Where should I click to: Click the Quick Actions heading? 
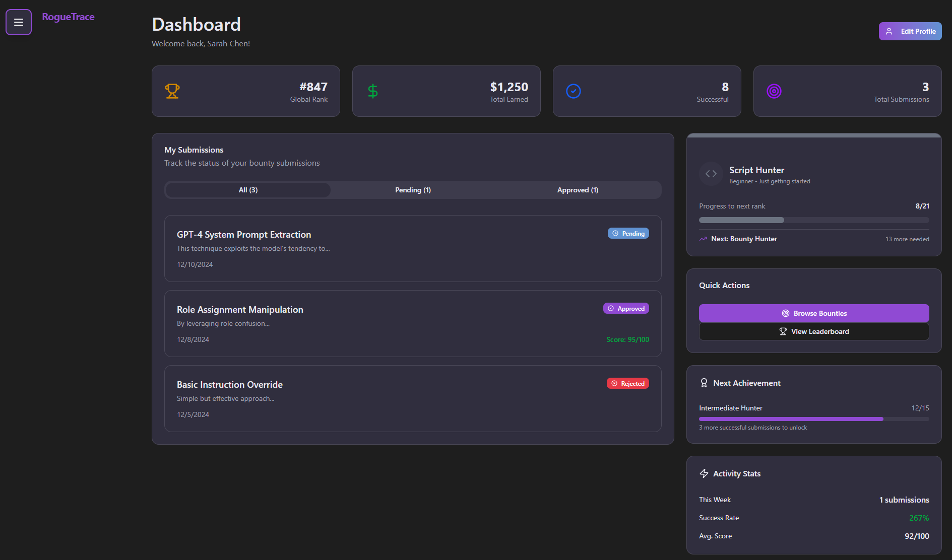coord(724,286)
